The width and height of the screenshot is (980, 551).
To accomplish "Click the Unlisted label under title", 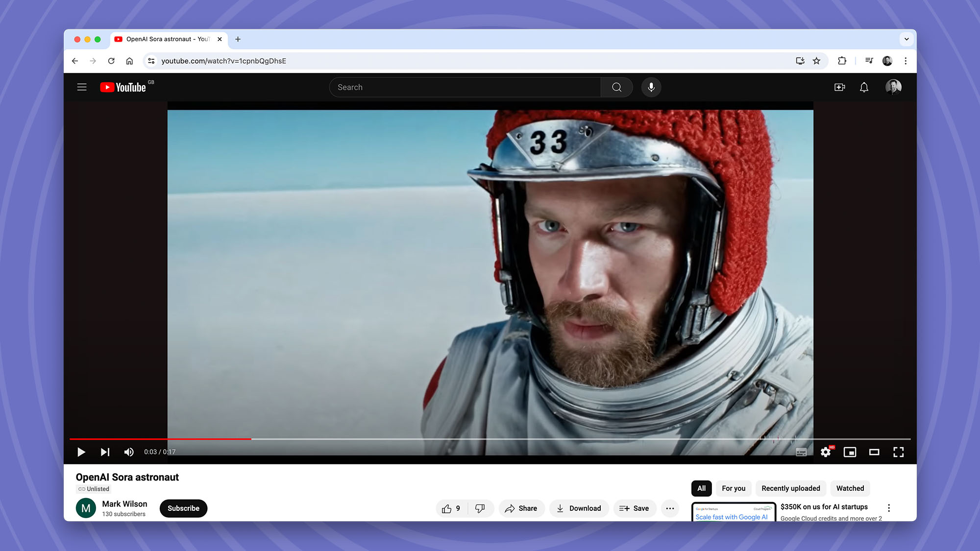I will pyautogui.click(x=94, y=489).
